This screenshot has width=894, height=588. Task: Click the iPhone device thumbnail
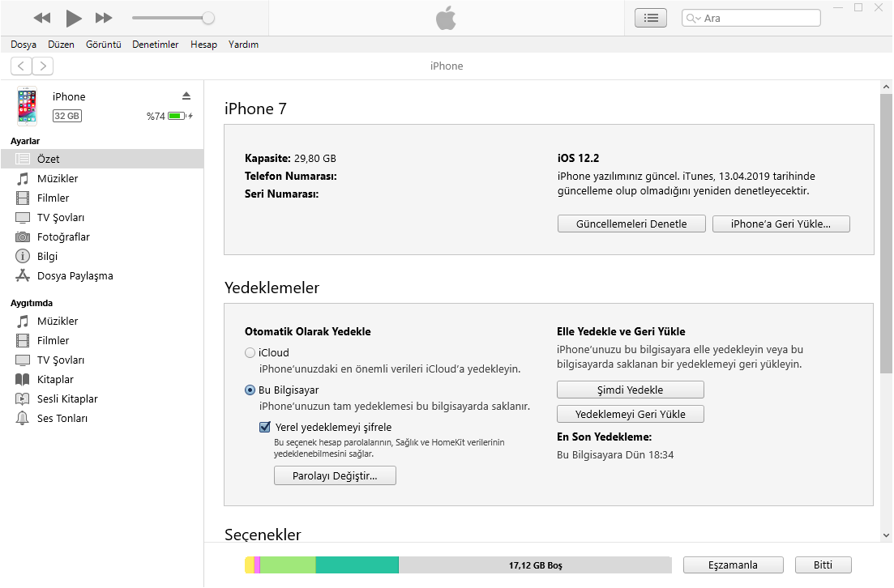pyautogui.click(x=27, y=105)
